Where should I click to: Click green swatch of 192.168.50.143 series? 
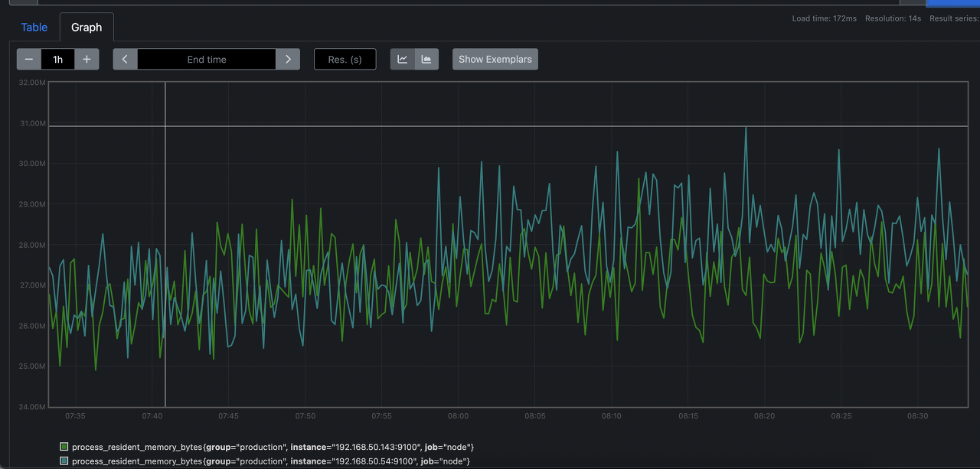[x=64, y=447]
